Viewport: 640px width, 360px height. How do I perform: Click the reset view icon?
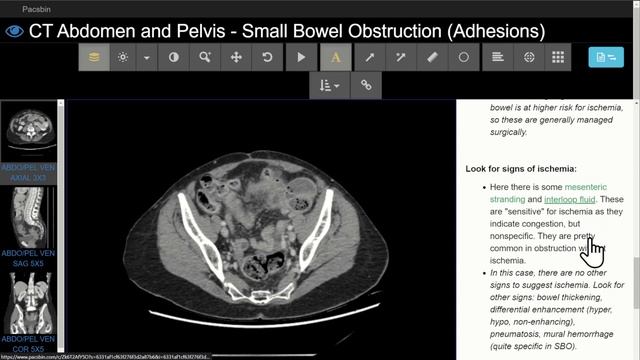tap(267, 57)
